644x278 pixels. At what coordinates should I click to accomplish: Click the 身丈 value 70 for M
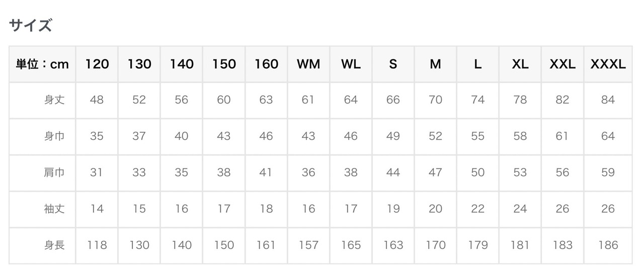click(435, 100)
